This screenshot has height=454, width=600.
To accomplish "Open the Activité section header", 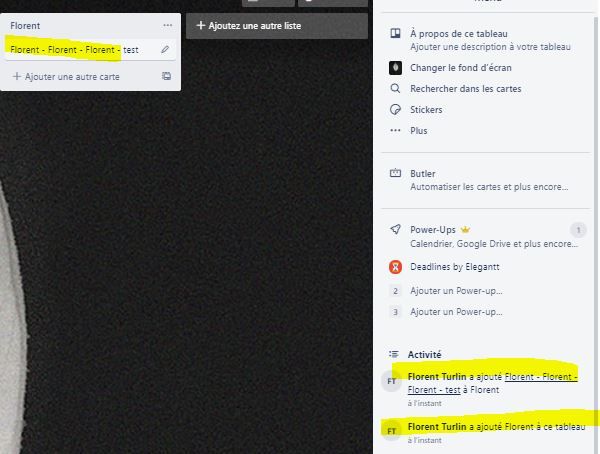I will coord(424,354).
